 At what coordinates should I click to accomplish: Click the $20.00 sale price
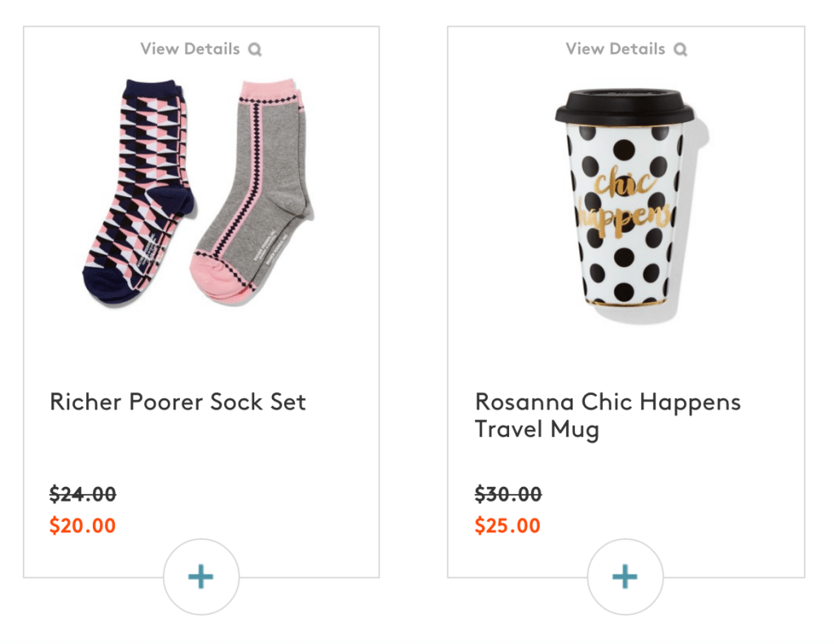tap(82, 525)
